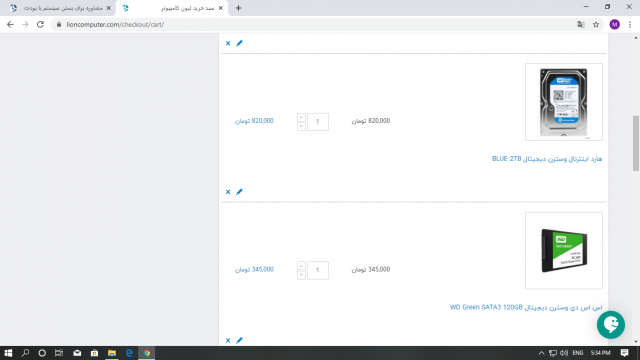Open network status in system tray

(x=553, y=353)
